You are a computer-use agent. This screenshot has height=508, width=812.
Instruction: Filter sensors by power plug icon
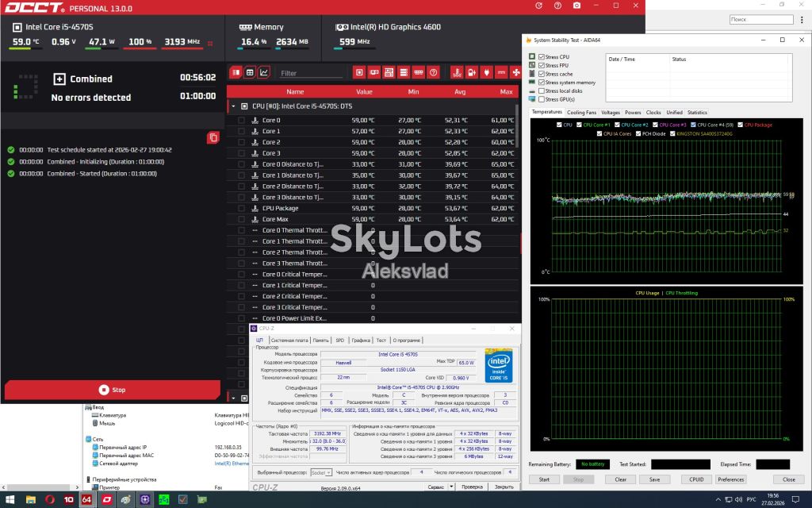point(487,72)
